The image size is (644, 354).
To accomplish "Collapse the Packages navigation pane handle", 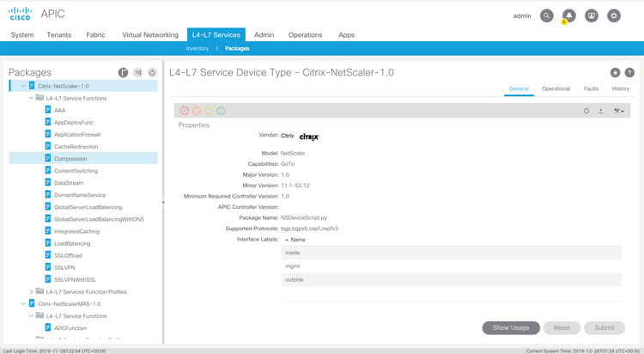I will pos(163,202).
